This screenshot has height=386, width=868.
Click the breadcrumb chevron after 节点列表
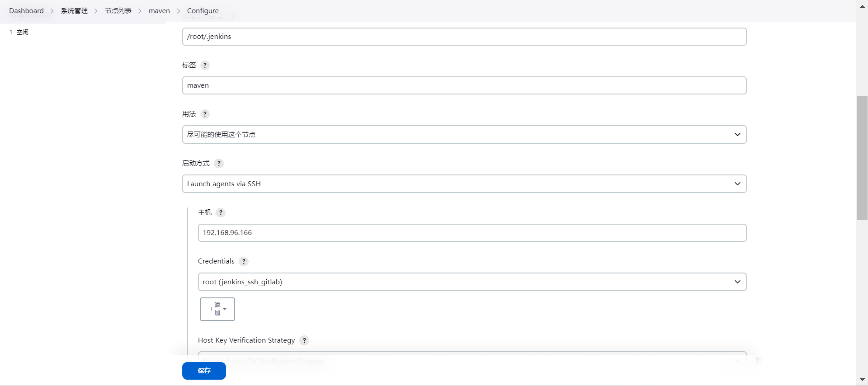pos(140,11)
